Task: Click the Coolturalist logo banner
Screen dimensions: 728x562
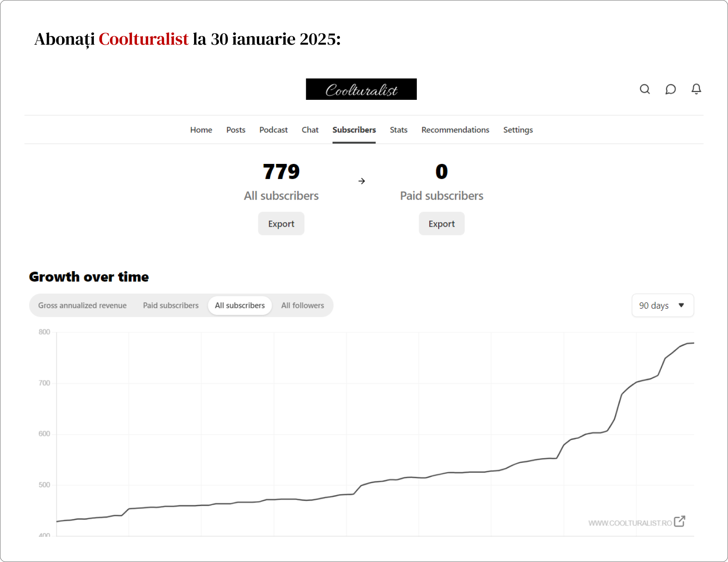Action: pos(361,89)
